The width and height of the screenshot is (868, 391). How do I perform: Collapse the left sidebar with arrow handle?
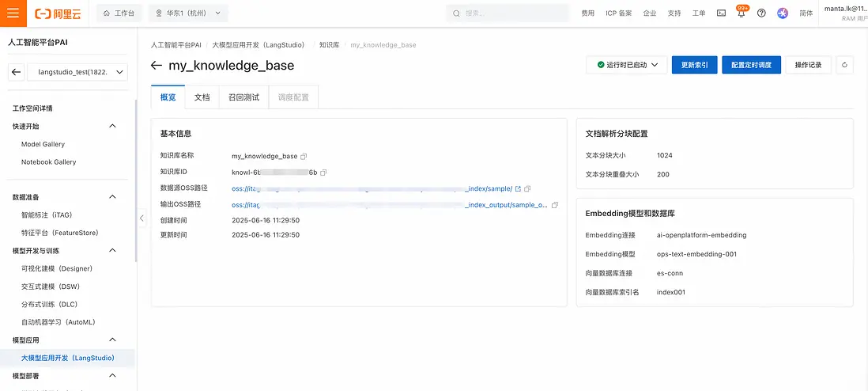tap(142, 218)
